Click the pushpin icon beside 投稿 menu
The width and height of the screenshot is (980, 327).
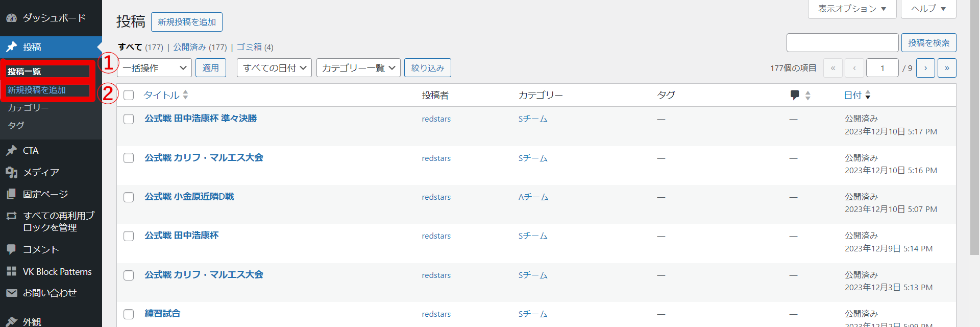(11, 47)
